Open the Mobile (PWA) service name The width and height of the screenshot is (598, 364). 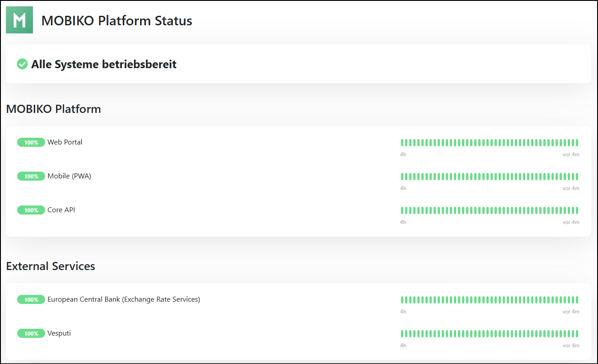pyautogui.click(x=69, y=176)
